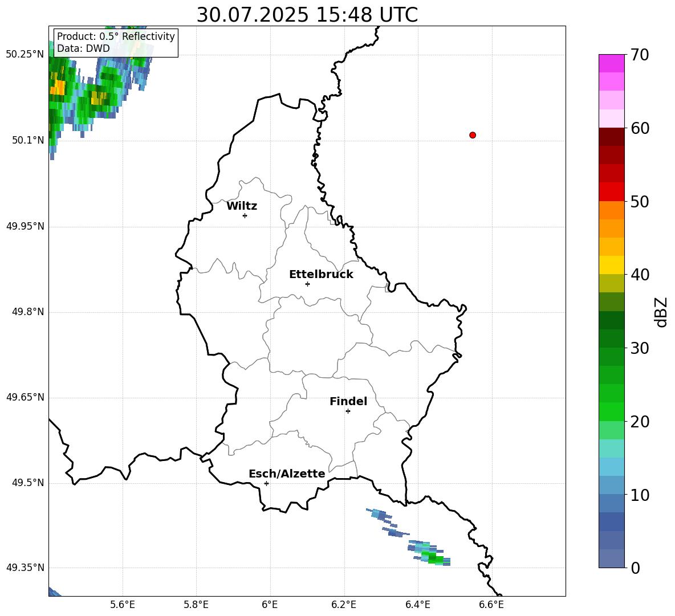Viewport: 675px width, 616px height.
Task: Click the 40 colorbar tick label
Action: pyautogui.click(x=640, y=275)
